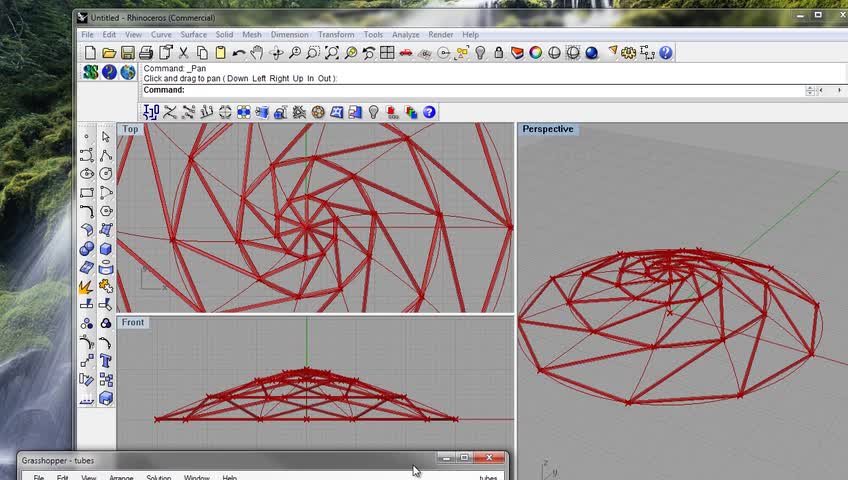848x480 pixels.
Task: Click the red car icon in toolbar
Action: tap(406, 52)
